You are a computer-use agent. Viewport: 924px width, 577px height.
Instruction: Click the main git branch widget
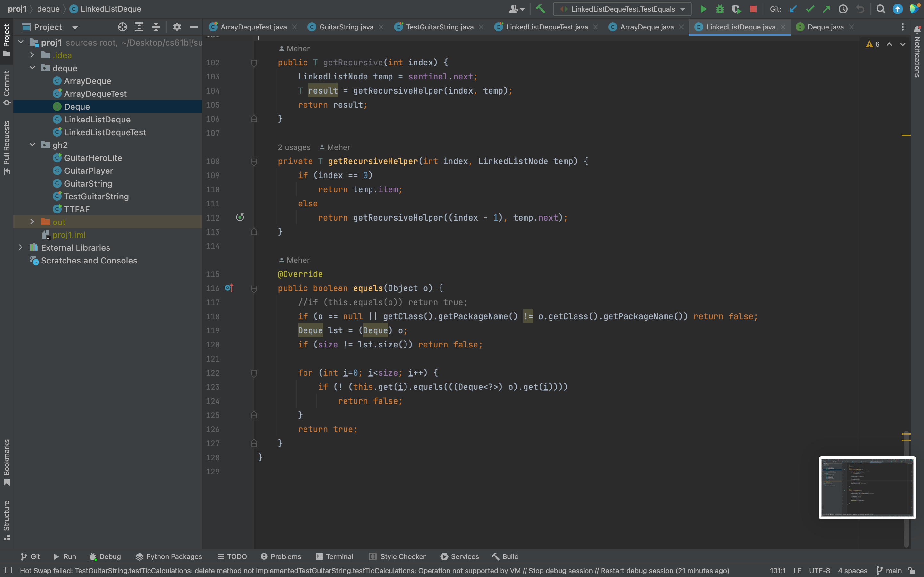point(889,571)
